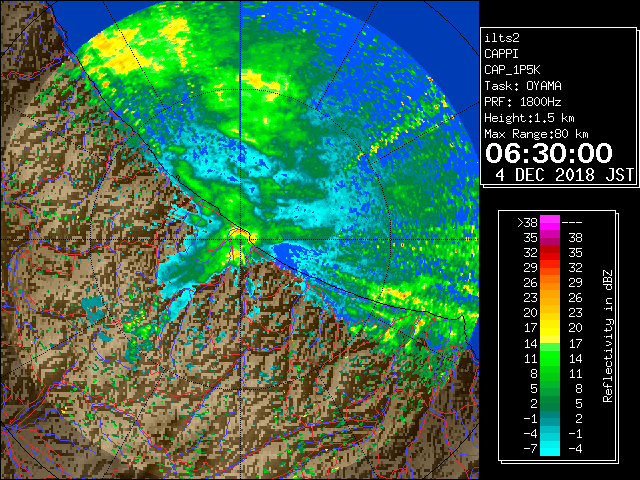Click the yellow 17 dBZ color band
This screenshot has width=640, height=480.
[550, 328]
